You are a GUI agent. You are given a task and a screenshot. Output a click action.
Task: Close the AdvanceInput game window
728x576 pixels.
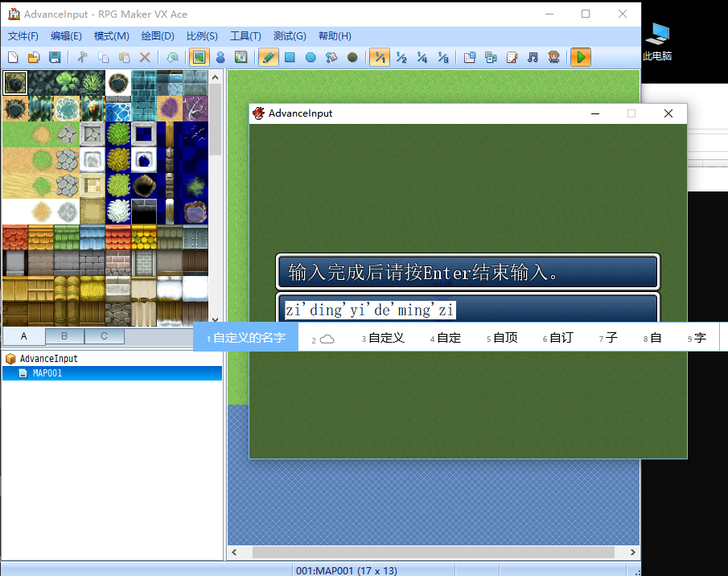(x=668, y=113)
